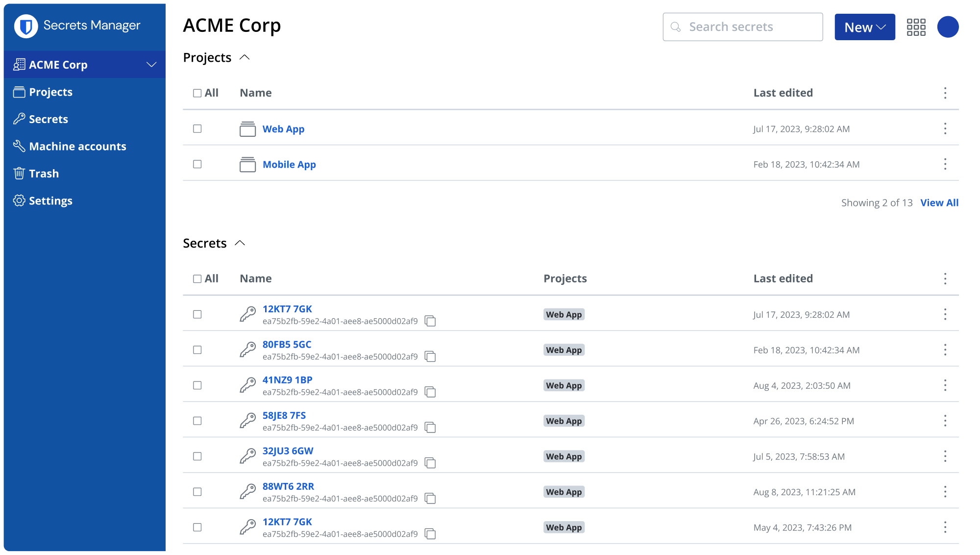Open the options menu for secret 58JE8 7FS
Image resolution: width=980 pixels, height=555 pixels.
coord(945,421)
